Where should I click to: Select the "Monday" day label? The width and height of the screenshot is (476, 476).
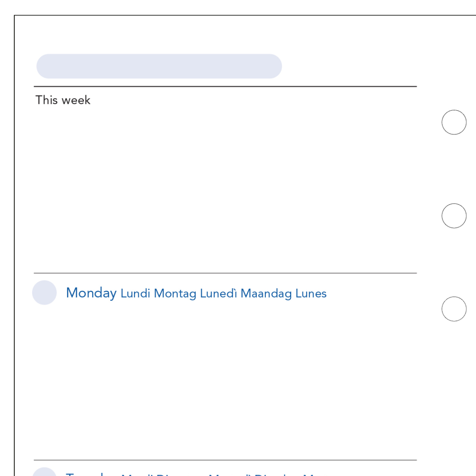point(91,293)
